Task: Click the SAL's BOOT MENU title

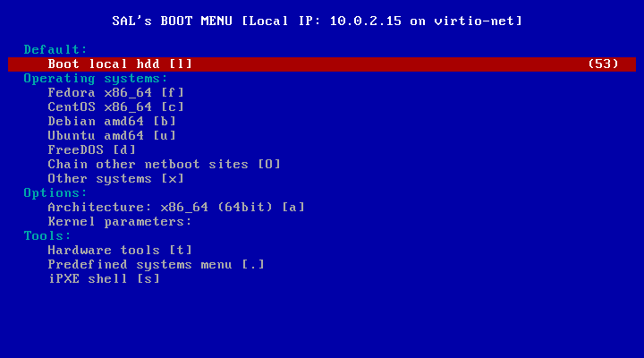Action: [x=172, y=21]
